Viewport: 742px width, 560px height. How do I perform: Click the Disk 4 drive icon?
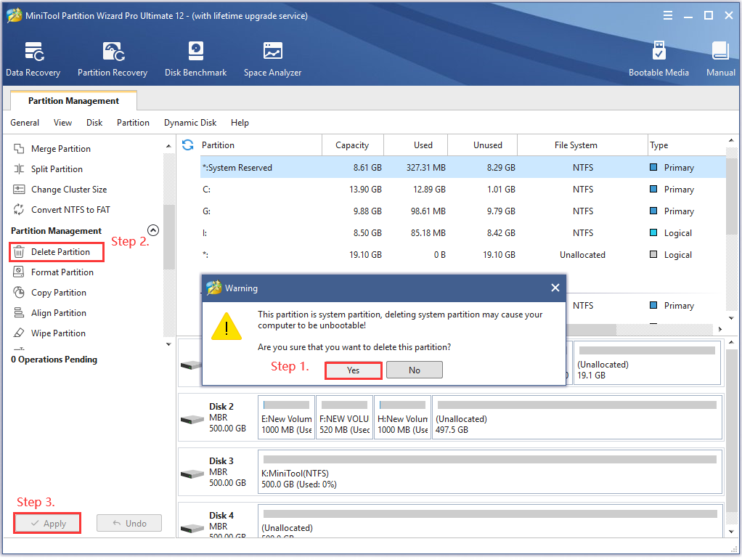[192, 528]
